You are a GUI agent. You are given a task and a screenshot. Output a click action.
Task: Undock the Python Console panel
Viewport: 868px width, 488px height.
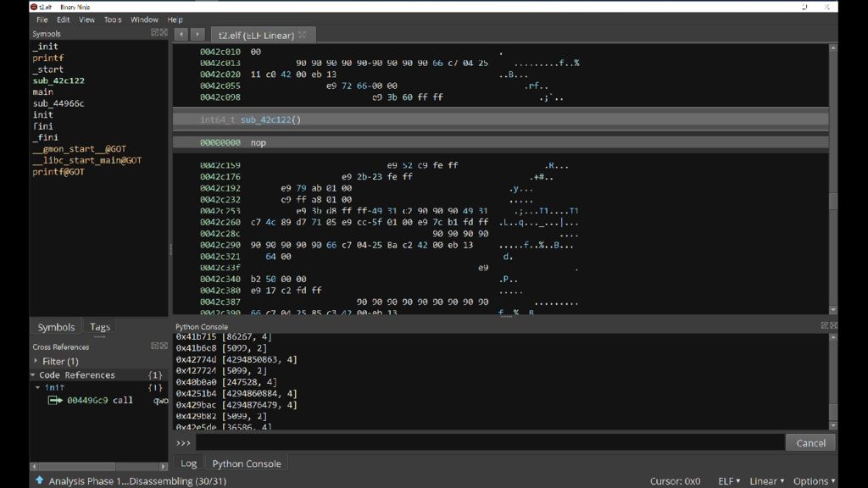coord(823,326)
